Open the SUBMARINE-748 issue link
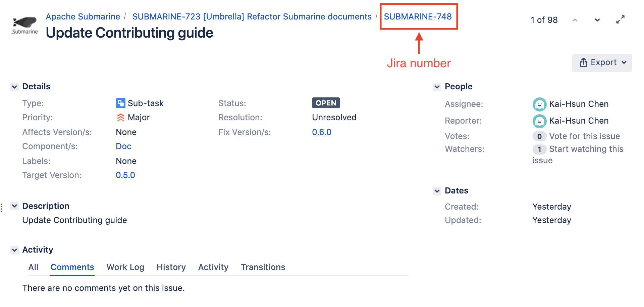This screenshot has width=644, height=307. pyautogui.click(x=418, y=16)
